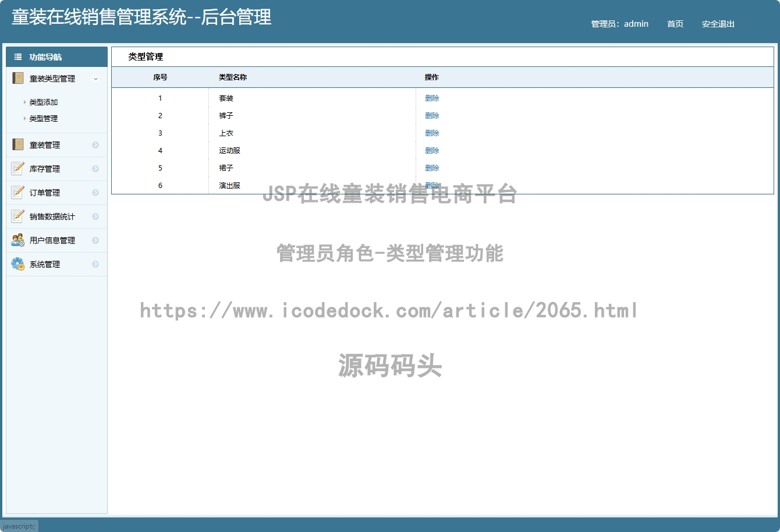The width and height of the screenshot is (780, 532).
Task: Click the notepad icon next to 库存管理
Action: click(18, 168)
